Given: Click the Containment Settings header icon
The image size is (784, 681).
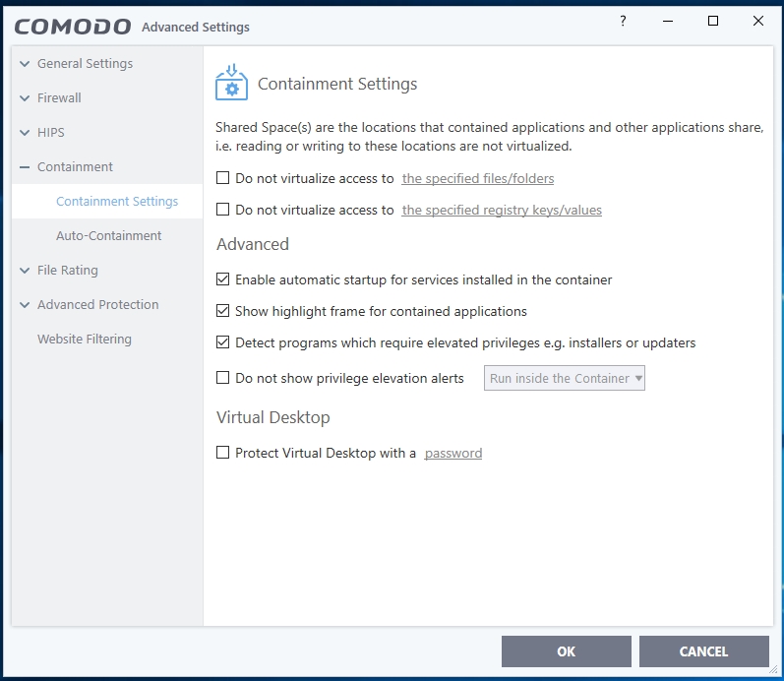Looking at the screenshot, I should tap(231, 83).
